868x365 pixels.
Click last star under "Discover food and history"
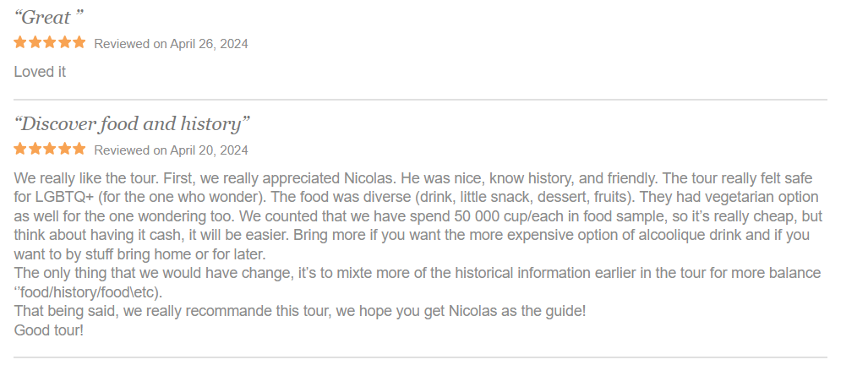tap(79, 150)
